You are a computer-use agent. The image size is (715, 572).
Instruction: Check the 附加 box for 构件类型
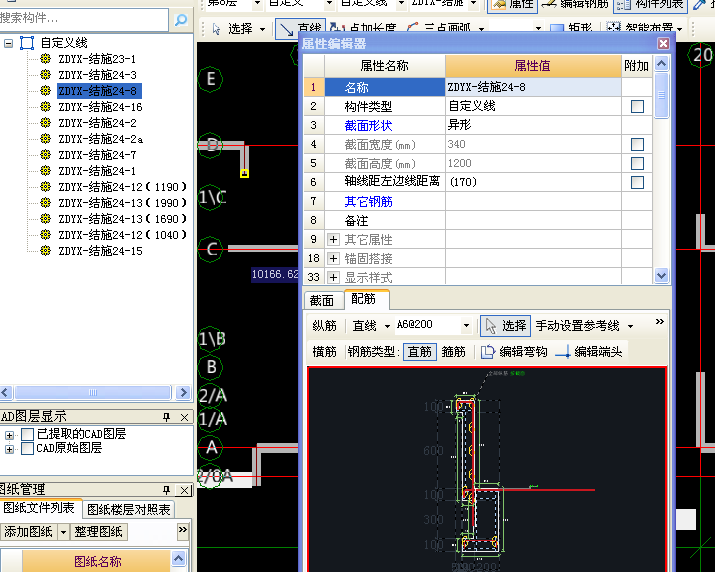tap(637, 106)
